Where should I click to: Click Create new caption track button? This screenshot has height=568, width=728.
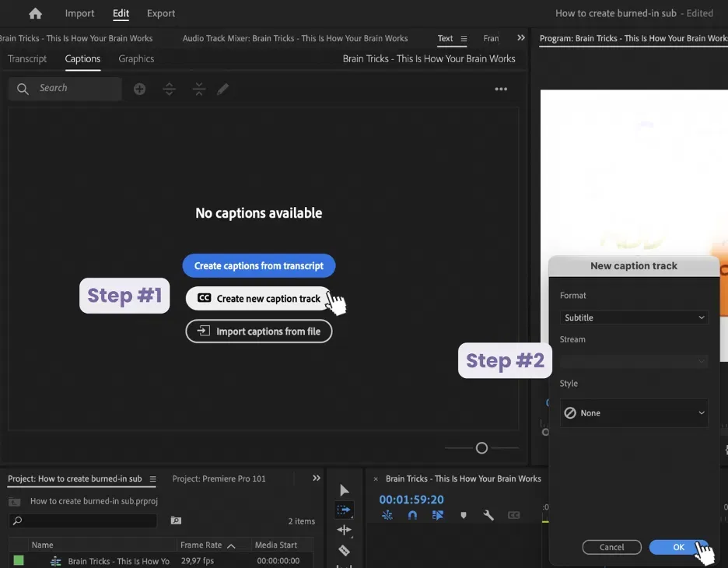click(258, 298)
